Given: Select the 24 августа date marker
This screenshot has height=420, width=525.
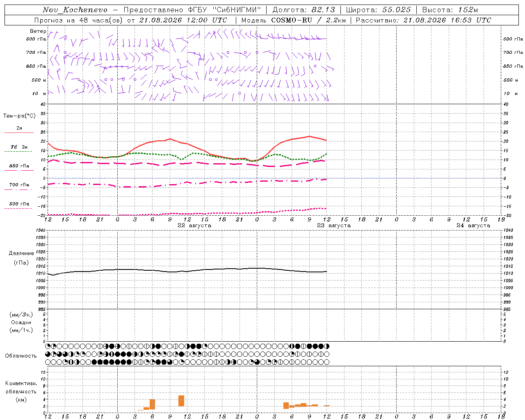Looking at the screenshot, I should coord(473,226).
